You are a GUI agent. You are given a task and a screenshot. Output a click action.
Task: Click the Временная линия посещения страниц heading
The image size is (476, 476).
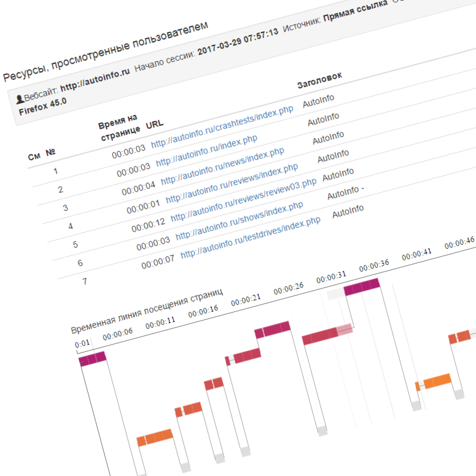pos(147,310)
